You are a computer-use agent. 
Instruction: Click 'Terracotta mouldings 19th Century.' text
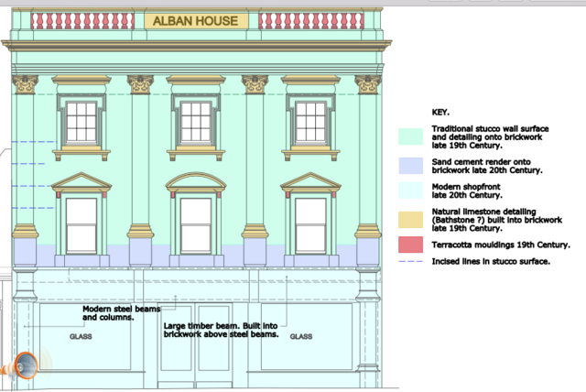[501, 245]
